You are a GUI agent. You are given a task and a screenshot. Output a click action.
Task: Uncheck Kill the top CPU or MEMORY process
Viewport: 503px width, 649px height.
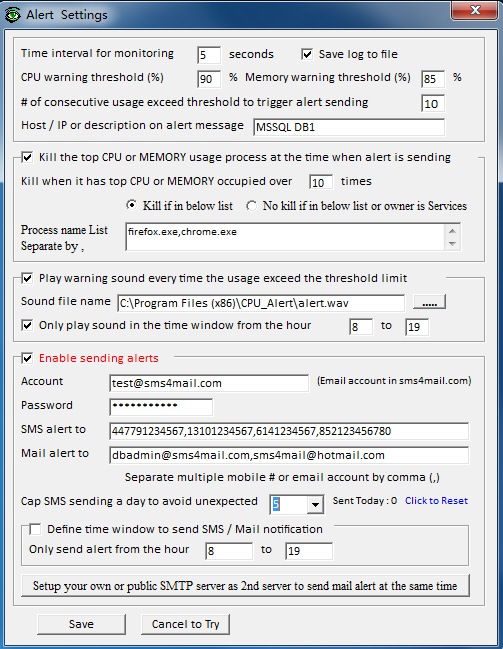(x=27, y=157)
